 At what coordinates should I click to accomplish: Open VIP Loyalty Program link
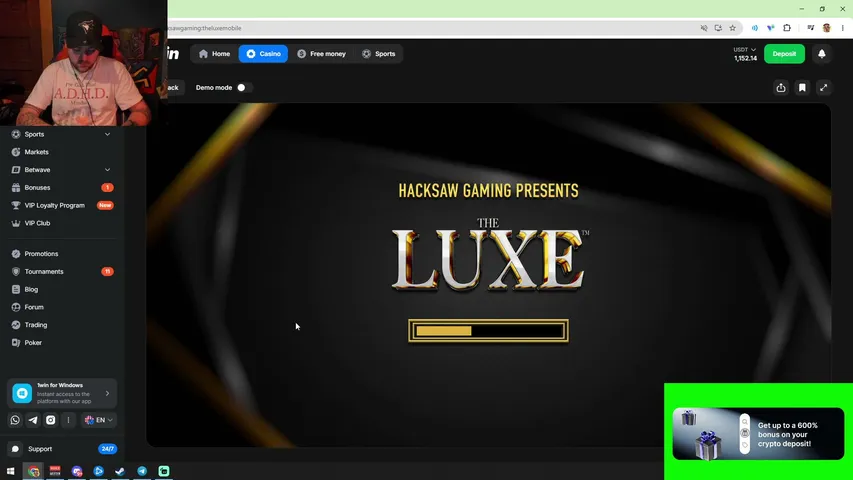click(x=54, y=206)
